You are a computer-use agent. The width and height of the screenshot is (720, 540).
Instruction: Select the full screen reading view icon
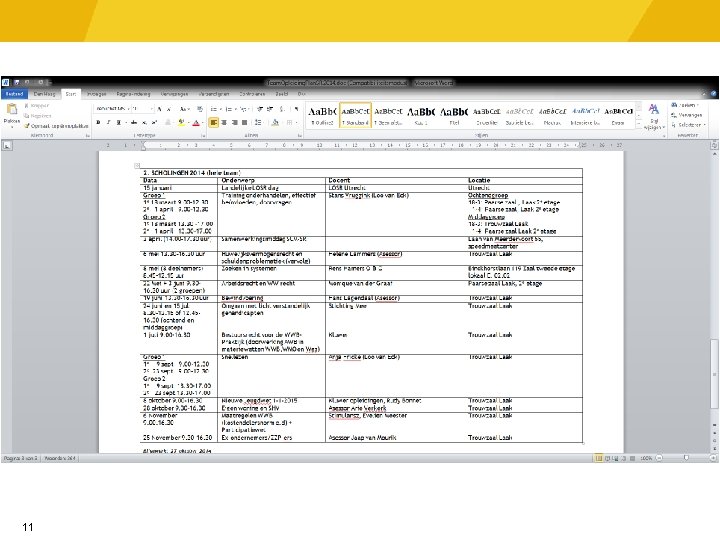[x=607, y=458]
